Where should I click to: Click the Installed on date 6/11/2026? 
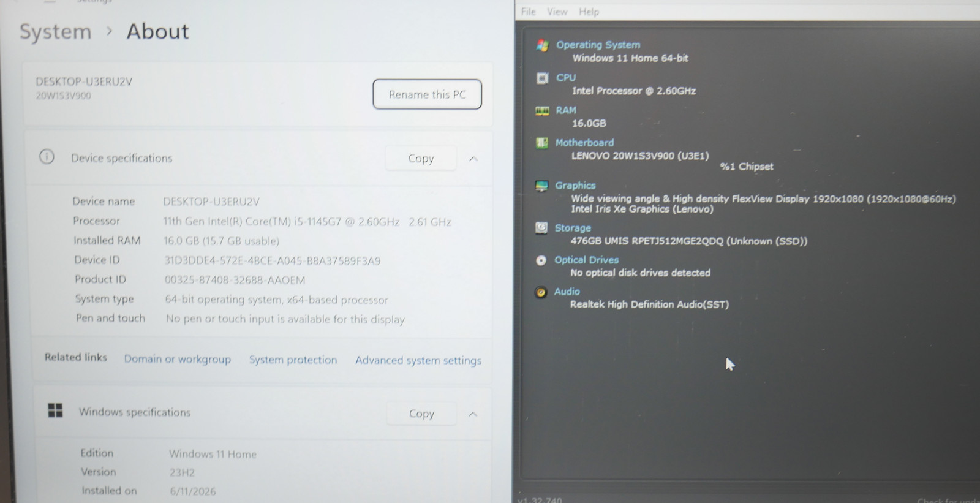tap(193, 491)
